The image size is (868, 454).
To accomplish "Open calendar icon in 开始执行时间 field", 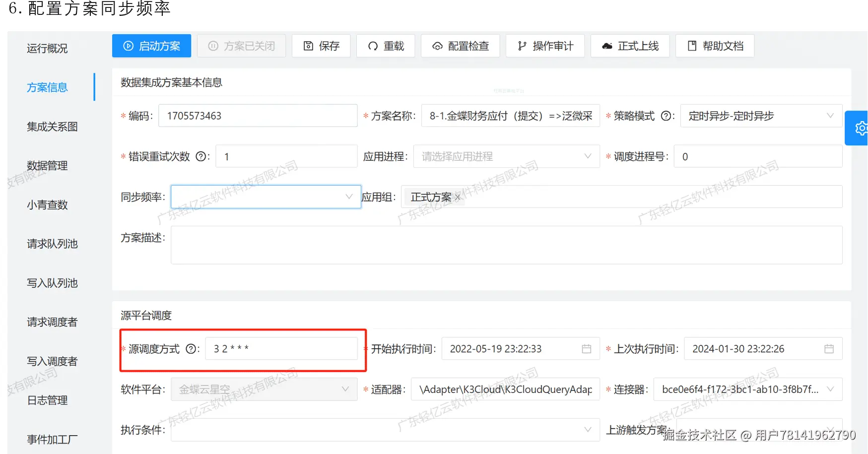I will coord(587,349).
